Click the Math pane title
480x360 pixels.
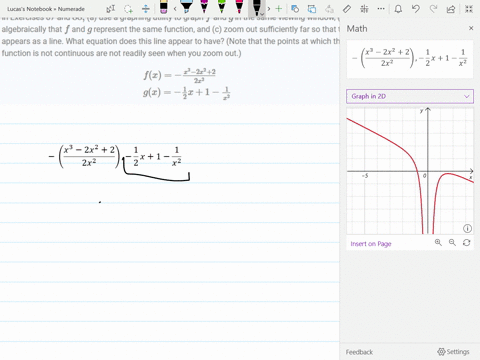tap(357, 29)
